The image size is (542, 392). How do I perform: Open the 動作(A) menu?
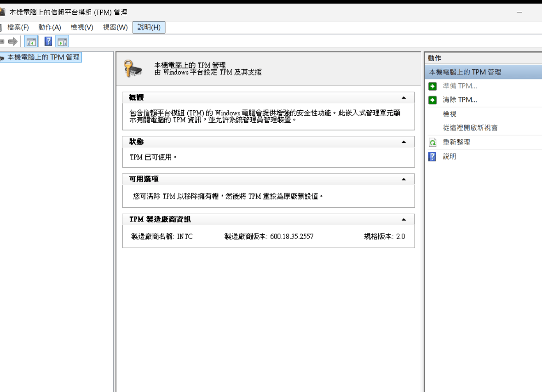pos(50,27)
